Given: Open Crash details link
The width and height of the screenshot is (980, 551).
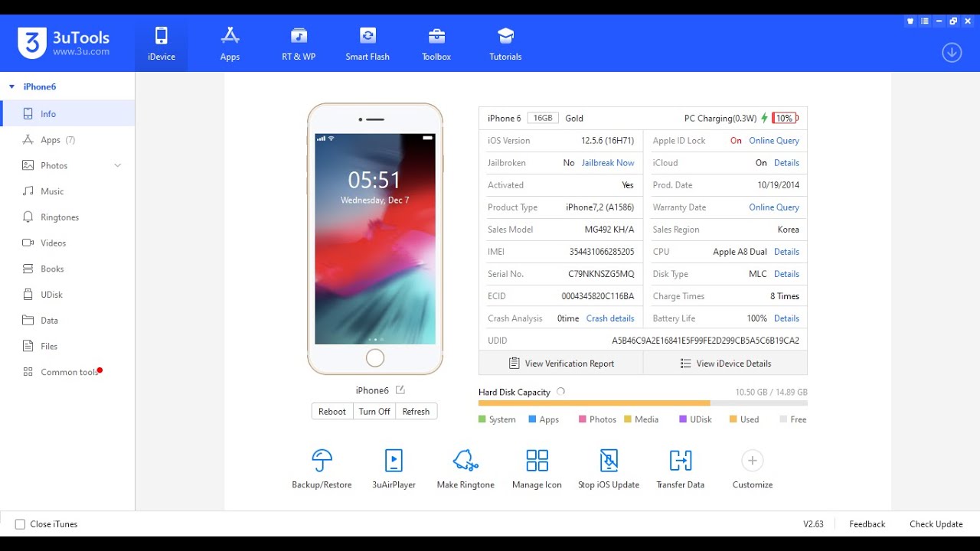Looking at the screenshot, I should 610,318.
